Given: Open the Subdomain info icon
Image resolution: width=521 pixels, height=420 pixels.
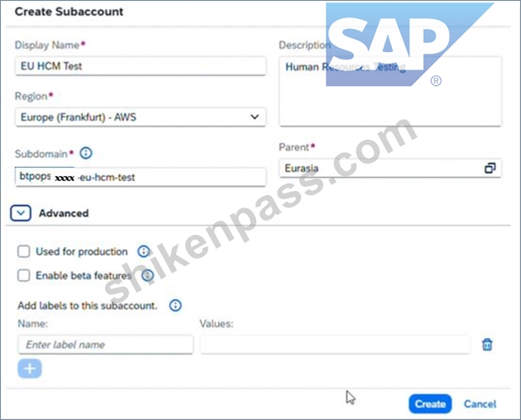Looking at the screenshot, I should tap(86, 153).
